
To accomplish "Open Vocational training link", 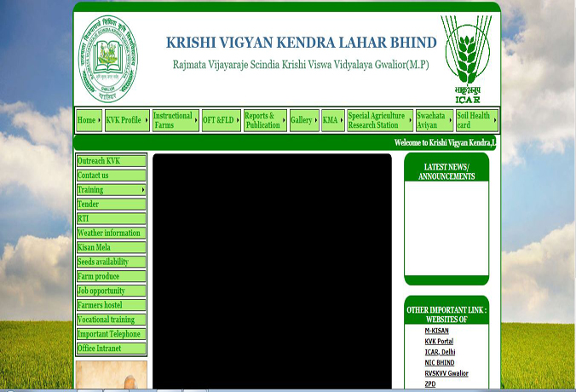I will 111,320.
